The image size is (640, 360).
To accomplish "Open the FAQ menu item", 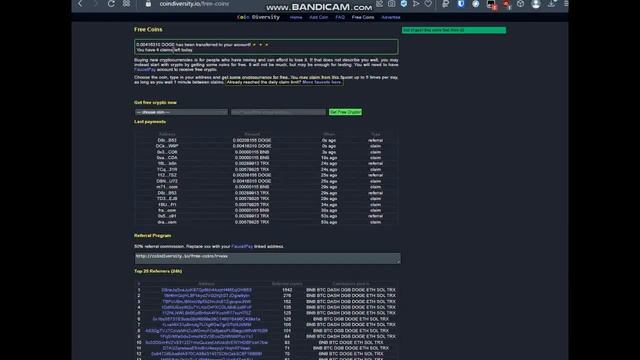I will (340, 18).
